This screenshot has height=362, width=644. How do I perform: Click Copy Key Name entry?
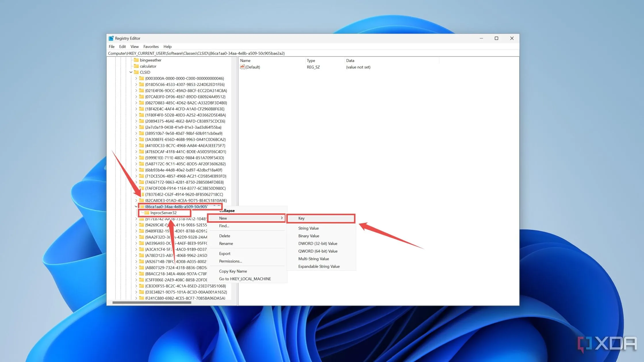(x=233, y=271)
